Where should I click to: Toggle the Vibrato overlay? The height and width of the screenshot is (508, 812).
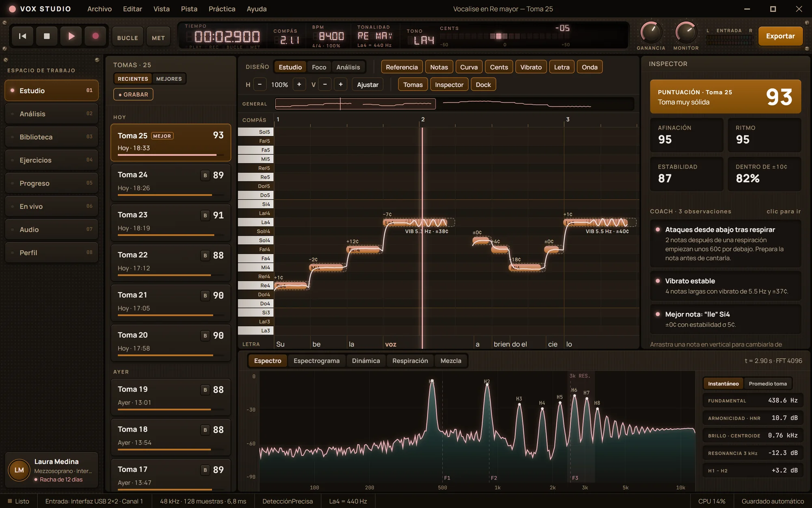tap(531, 67)
